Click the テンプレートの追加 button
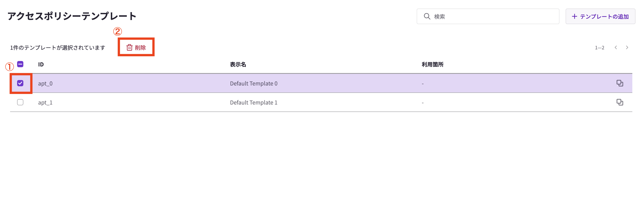 pyautogui.click(x=600, y=16)
